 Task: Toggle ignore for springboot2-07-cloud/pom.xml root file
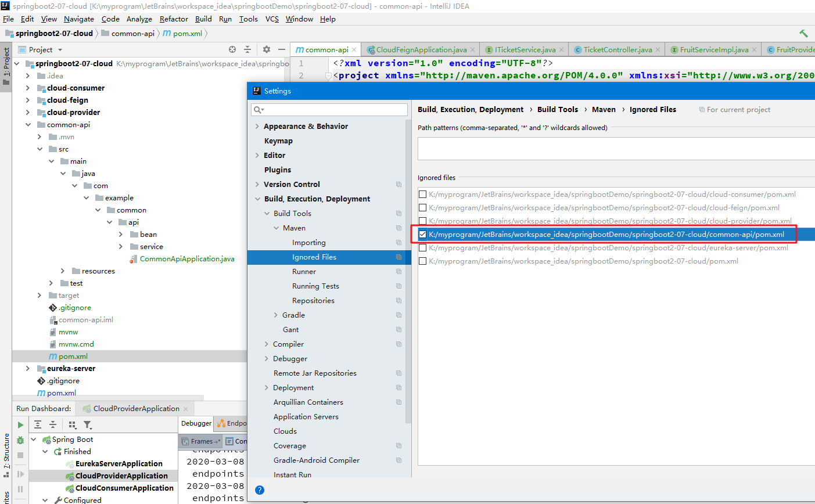pos(423,261)
